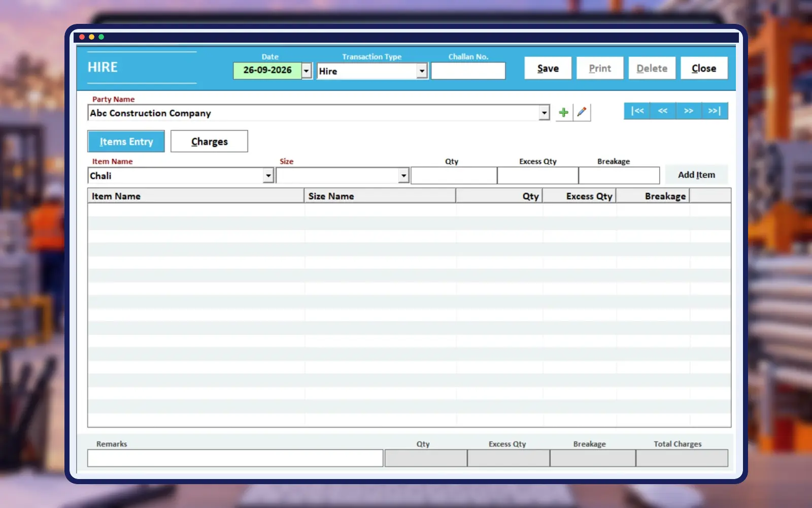Image resolution: width=812 pixels, height=508 pixels.
Task: Expand the Party Name dropdown arrow
Action: [x=544, y=113]
